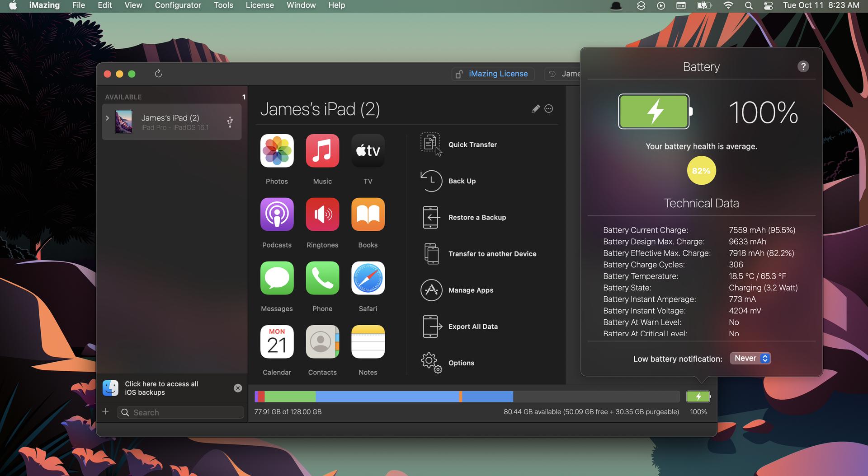Open the View menu
This screenshot has width=868, height=476.
(133, 5)
